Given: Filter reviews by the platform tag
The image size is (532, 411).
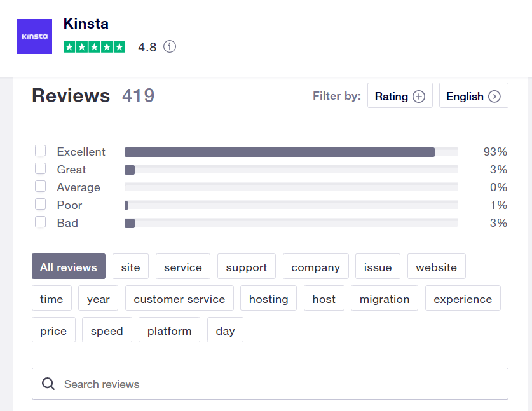Looking at the screenshot, I should click(169, 330).
